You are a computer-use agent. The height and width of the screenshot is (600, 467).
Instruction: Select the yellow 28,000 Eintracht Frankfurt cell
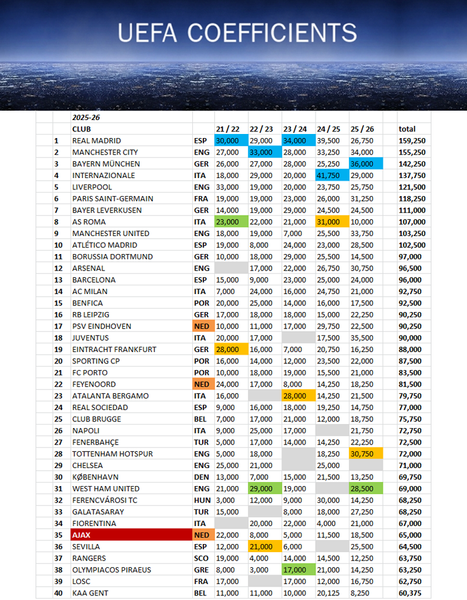tap(231, 349)
